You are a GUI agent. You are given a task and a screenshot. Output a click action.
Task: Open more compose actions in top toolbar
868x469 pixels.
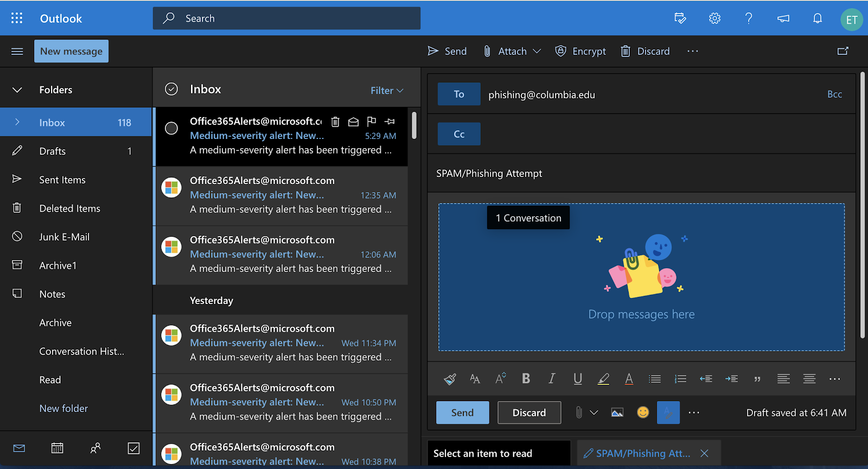(693, 51)
